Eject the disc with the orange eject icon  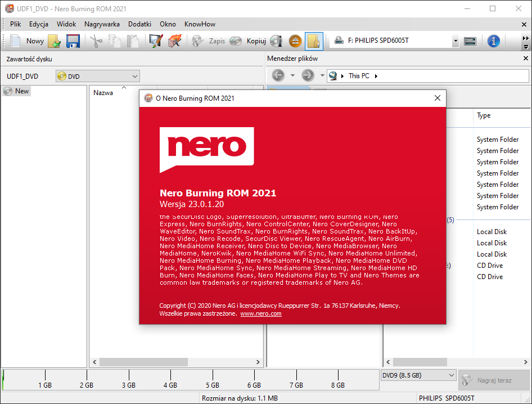click(x=295, y=41)
